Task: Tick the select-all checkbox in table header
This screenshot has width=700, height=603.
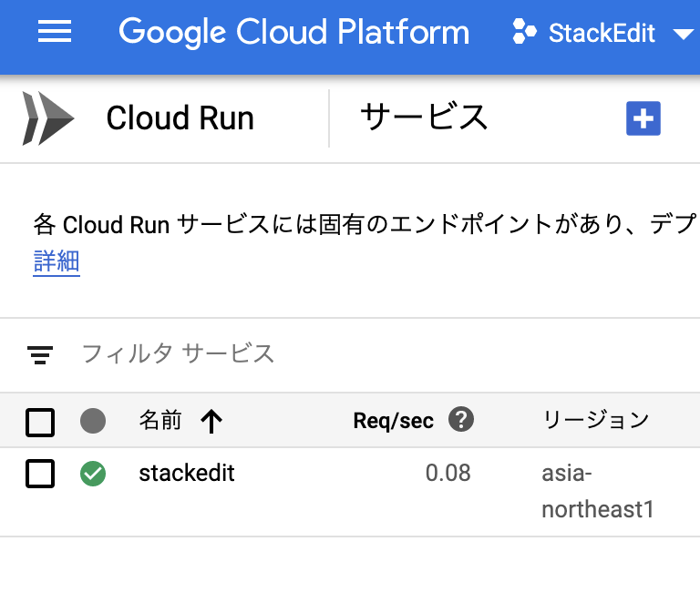Action: pyautogui.click(x=40, y=422)
